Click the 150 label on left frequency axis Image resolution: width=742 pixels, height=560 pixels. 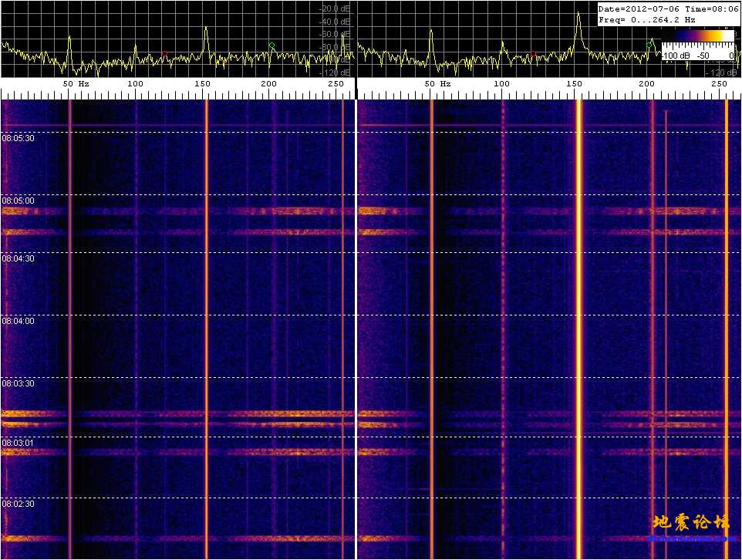[x=203, y=84]
